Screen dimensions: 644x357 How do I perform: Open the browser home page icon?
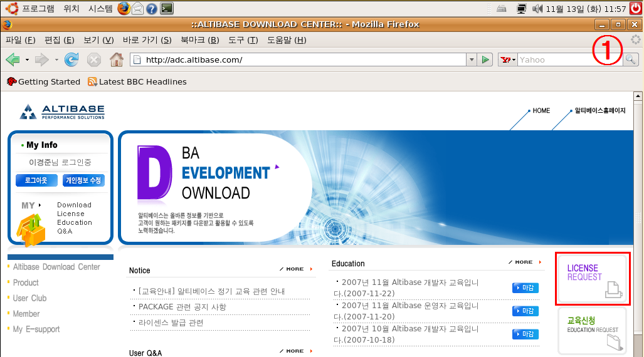117,60
